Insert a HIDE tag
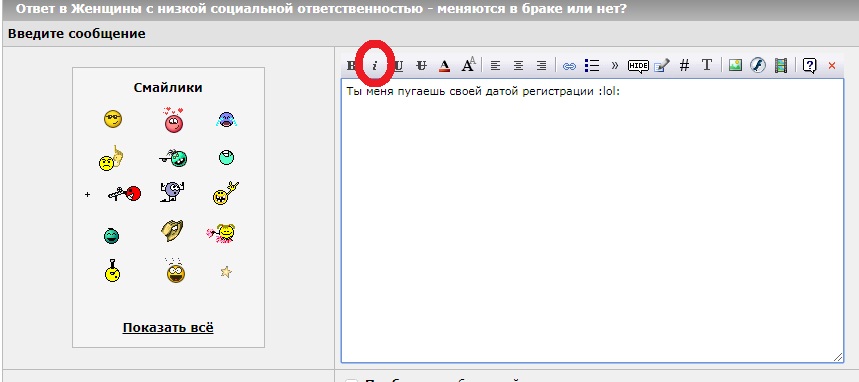 tap(638, 66)
